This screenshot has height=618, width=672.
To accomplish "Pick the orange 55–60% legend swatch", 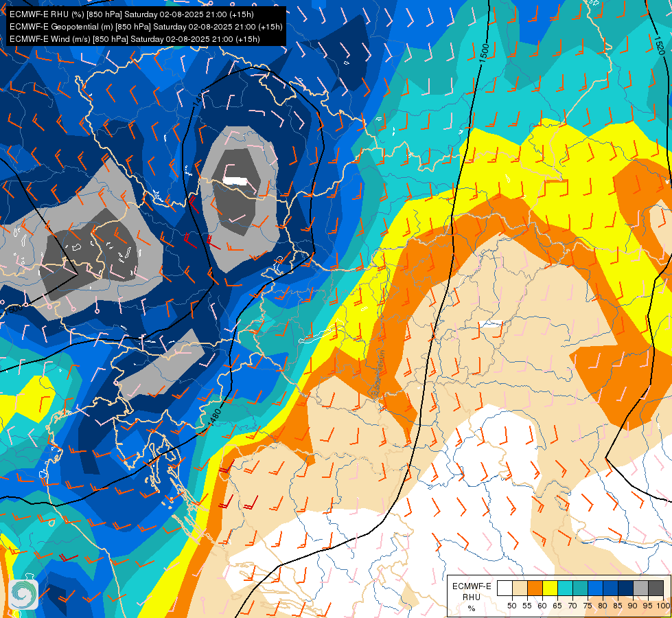I will (x=535, y=588).
